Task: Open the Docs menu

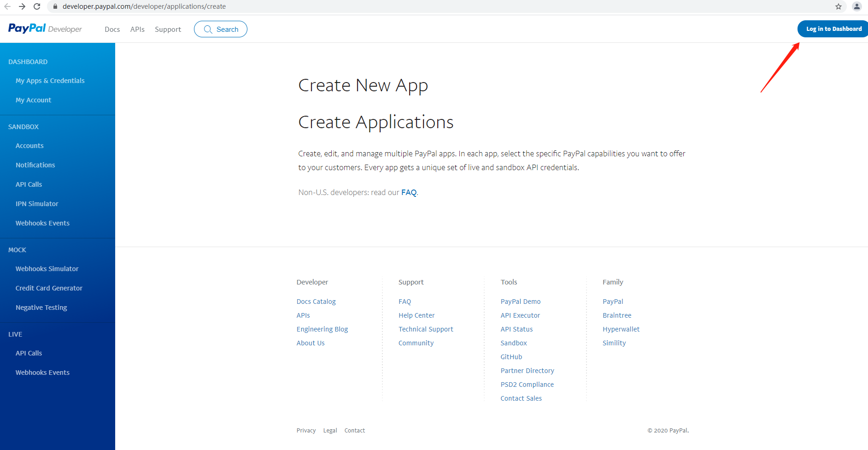Action: tap(112, 29)
